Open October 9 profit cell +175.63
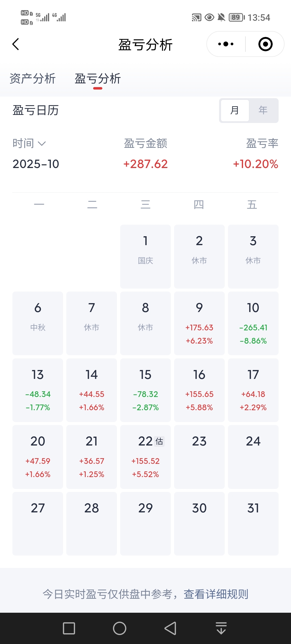291x644 pixels. [199, 323]
